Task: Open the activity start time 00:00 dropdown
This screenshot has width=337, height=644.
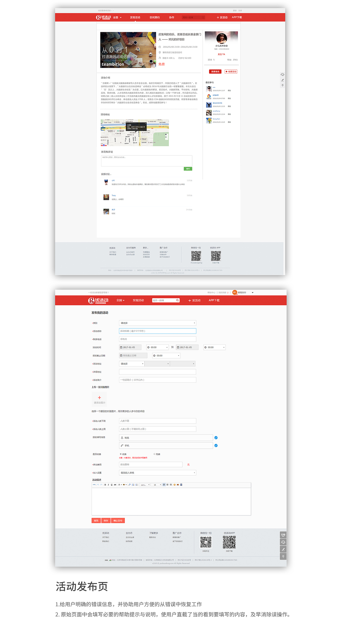Action: (157, 347)
